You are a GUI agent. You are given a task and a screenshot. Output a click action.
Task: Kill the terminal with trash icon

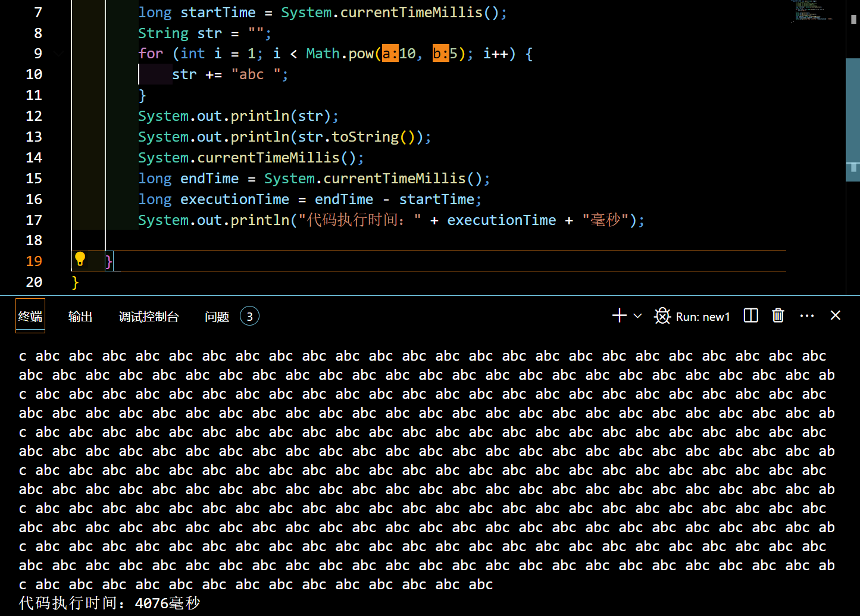pyautogui.click(x=778, y=315)
